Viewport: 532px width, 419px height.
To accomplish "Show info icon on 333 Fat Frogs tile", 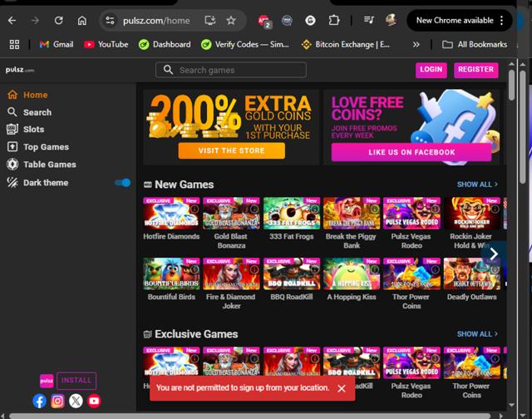I will 314,209.
